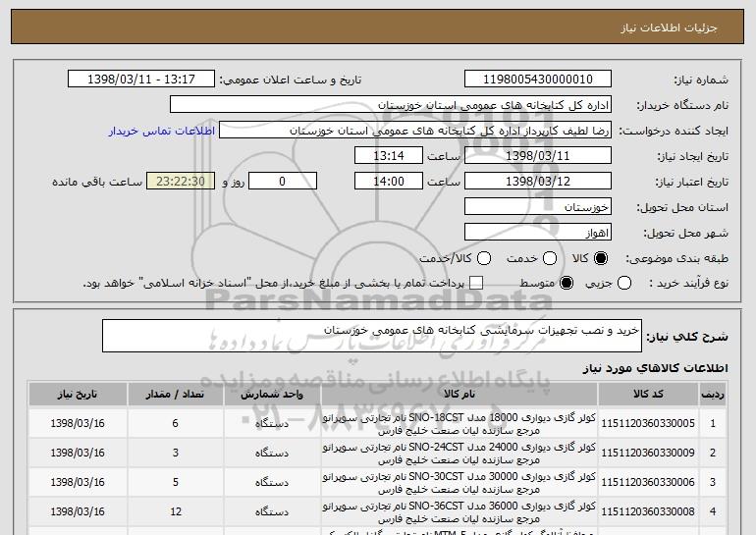Select the کالا/خدمت radio button
The image size is (756, 535).
tap(484, 259)
